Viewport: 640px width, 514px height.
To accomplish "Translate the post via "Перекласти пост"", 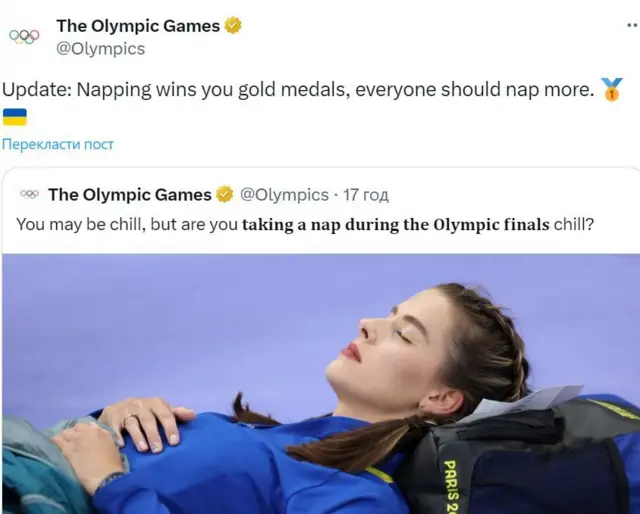I will pos(58,144).
